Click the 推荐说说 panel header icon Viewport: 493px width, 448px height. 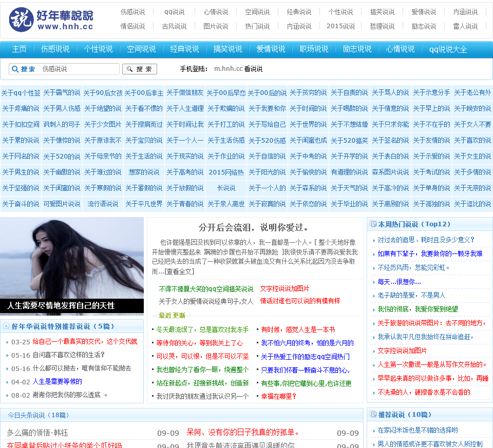point(373,414)
